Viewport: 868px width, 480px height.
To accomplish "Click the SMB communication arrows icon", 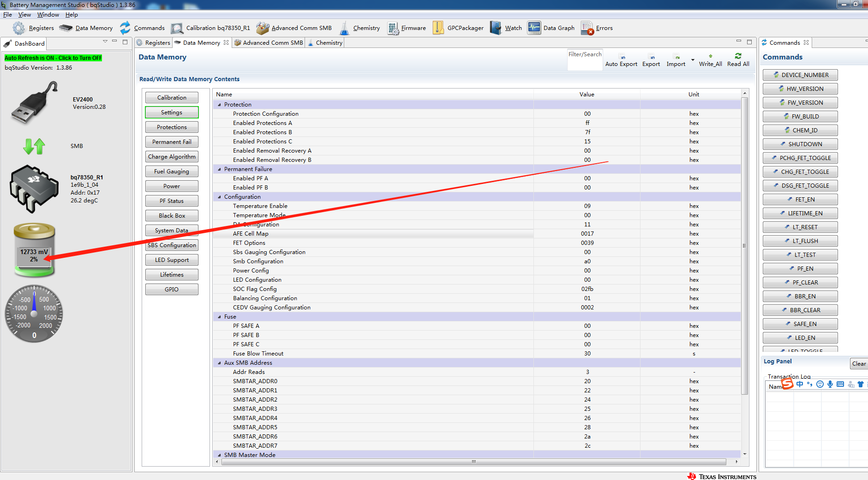I will click(34, 146).
